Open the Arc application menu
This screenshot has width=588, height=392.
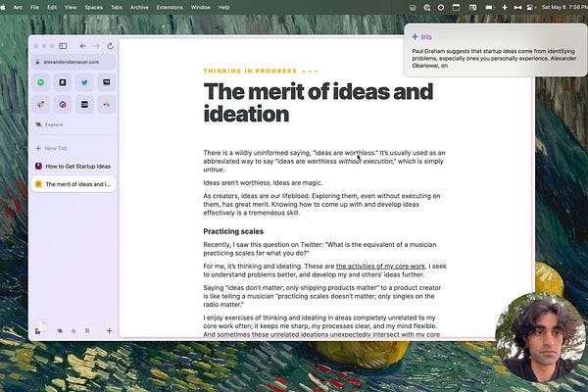18,7
